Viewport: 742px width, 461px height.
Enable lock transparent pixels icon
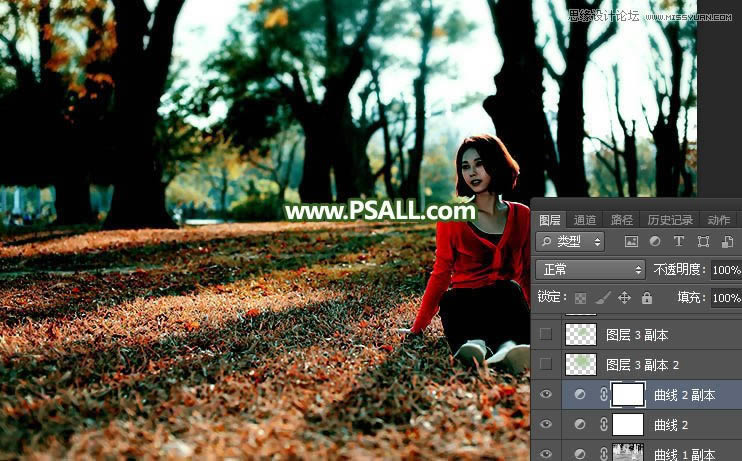point(579,298)
